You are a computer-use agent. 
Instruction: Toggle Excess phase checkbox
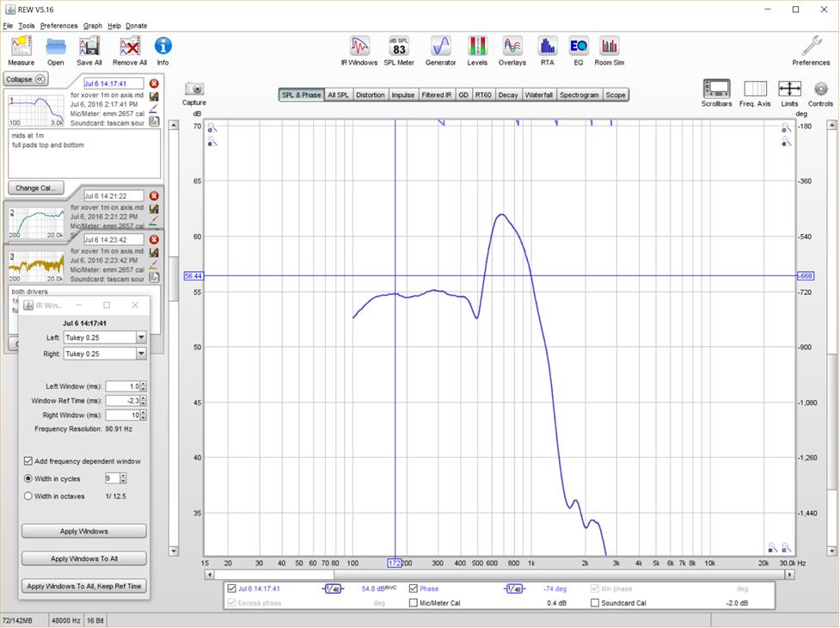coord(231,603)
